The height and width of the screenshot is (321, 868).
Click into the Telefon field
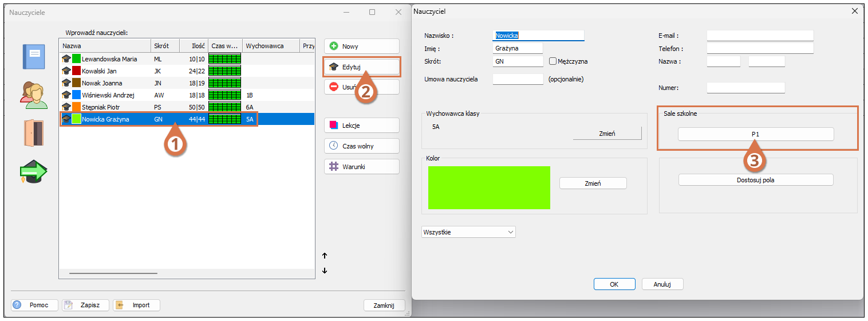(x=760, y=49)
